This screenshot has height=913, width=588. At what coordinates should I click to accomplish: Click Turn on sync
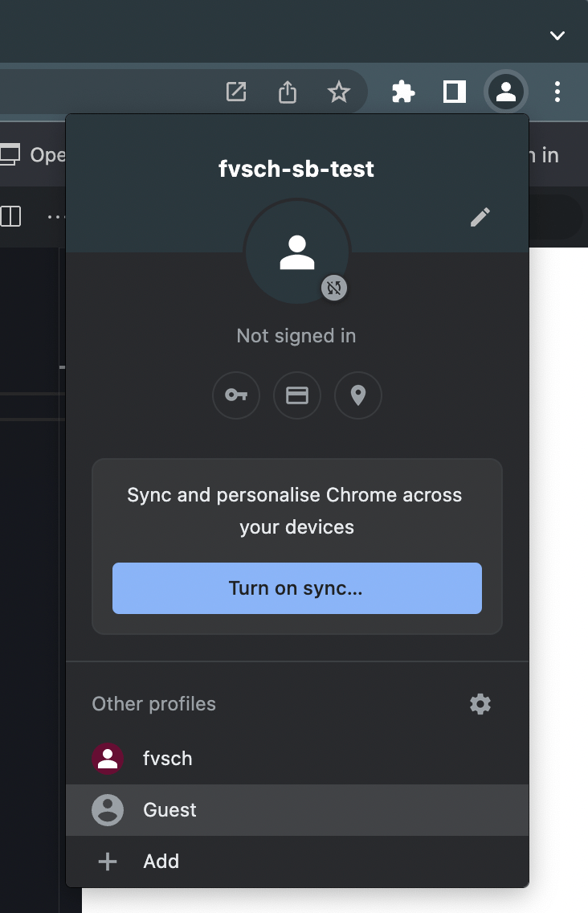(297, 588)
